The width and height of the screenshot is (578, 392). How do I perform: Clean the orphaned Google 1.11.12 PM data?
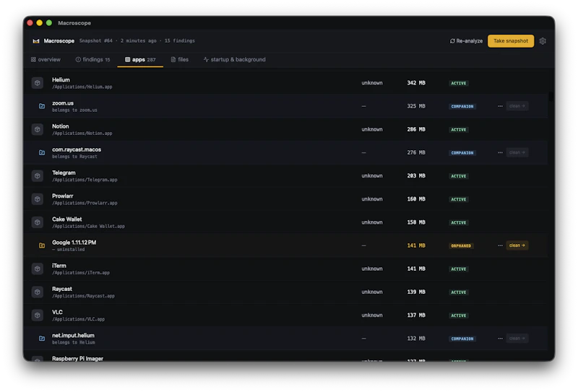click(517, 245)
